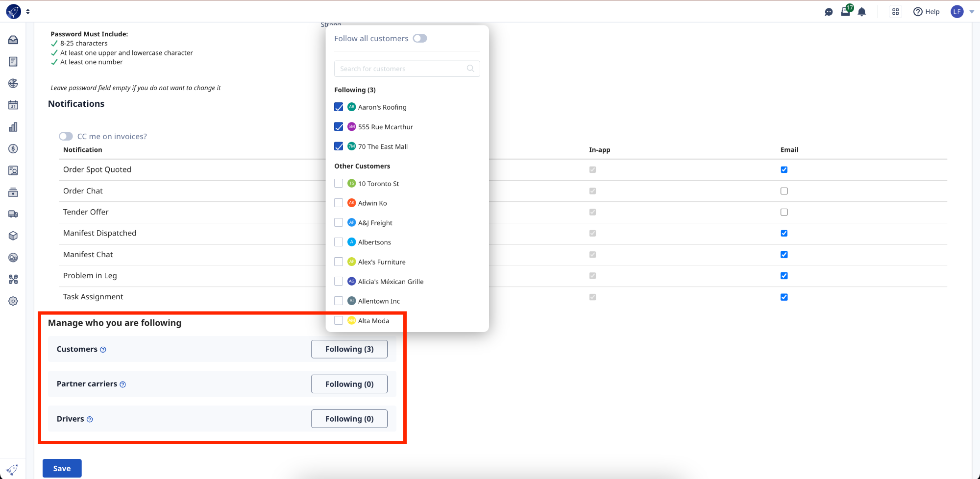Uncheck Email for Problem in Leg
This screenshot has height=479, width=980.
click(784, 276)
